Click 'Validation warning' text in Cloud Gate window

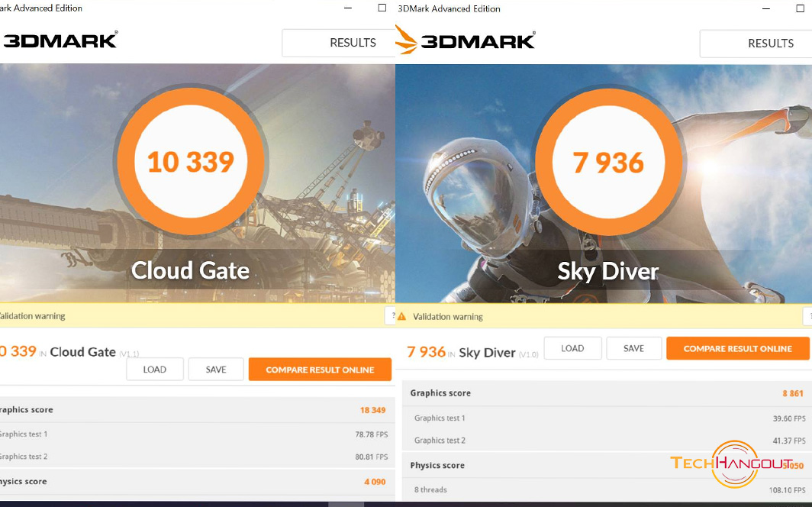tap(32, 316)
